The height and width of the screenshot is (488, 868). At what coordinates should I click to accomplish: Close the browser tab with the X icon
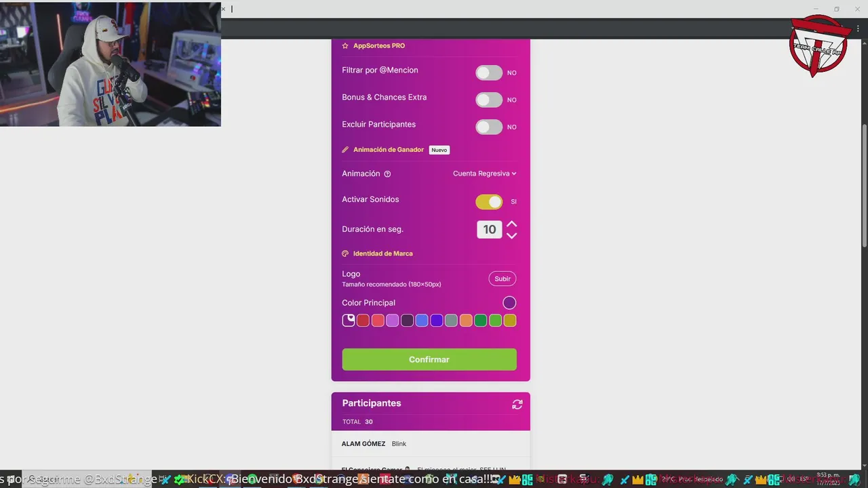click(223, 9)
